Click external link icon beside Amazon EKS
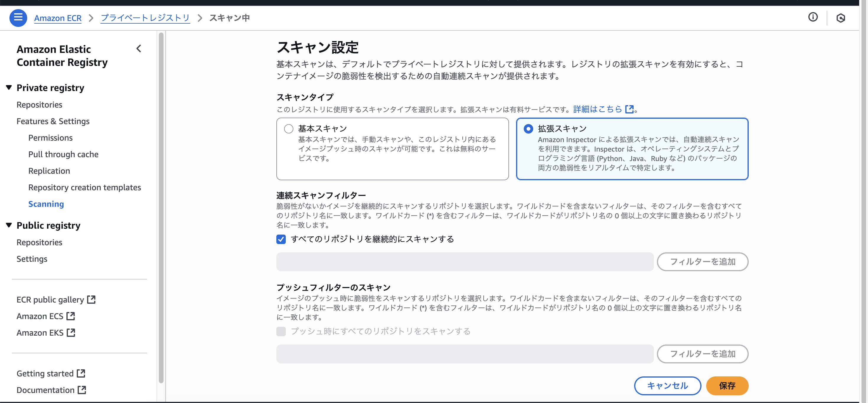 [71, 332]
